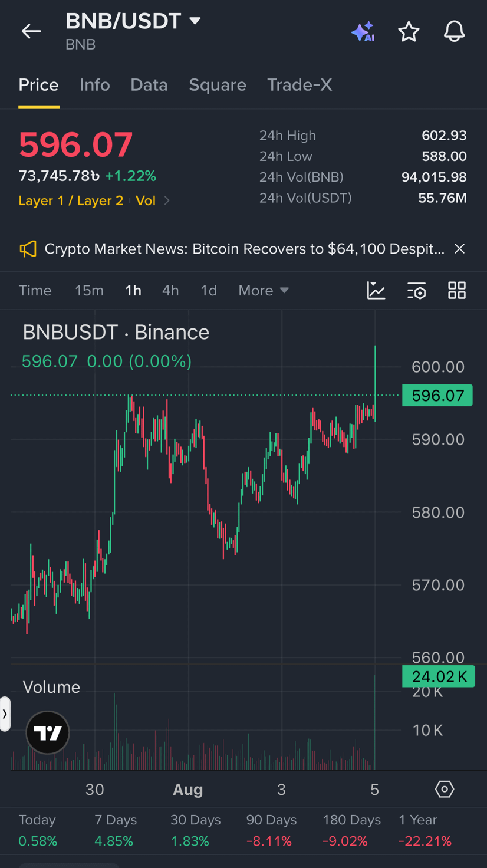Tap the 596.07 0.00 (0.00%) chart legend

click(x=107, y=361)
